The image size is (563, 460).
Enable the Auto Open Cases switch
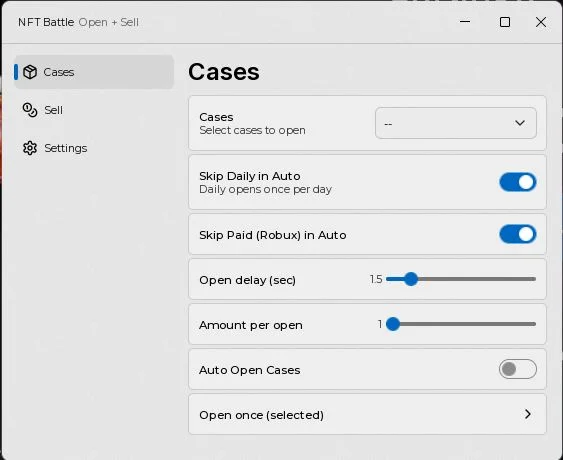click(x=517, y=369)
